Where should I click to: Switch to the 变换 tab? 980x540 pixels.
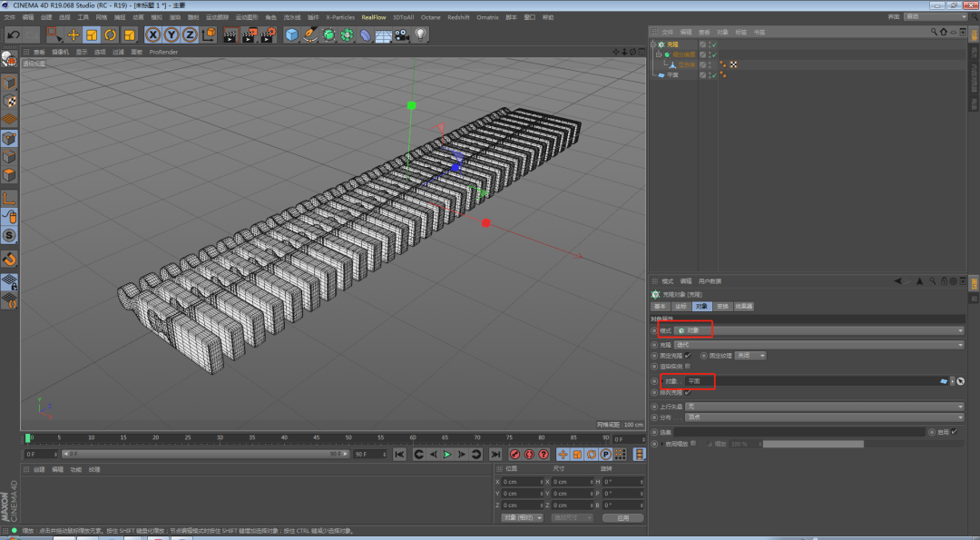723,307
